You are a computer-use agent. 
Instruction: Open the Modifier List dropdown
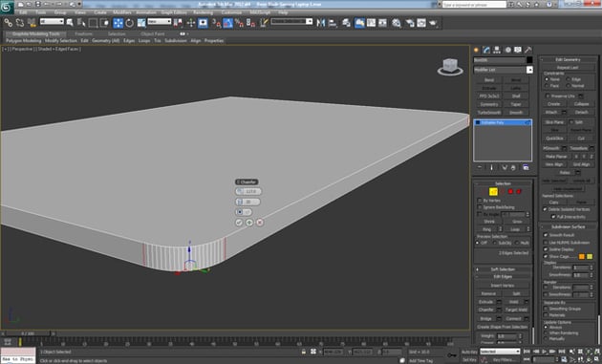point(529,70)
